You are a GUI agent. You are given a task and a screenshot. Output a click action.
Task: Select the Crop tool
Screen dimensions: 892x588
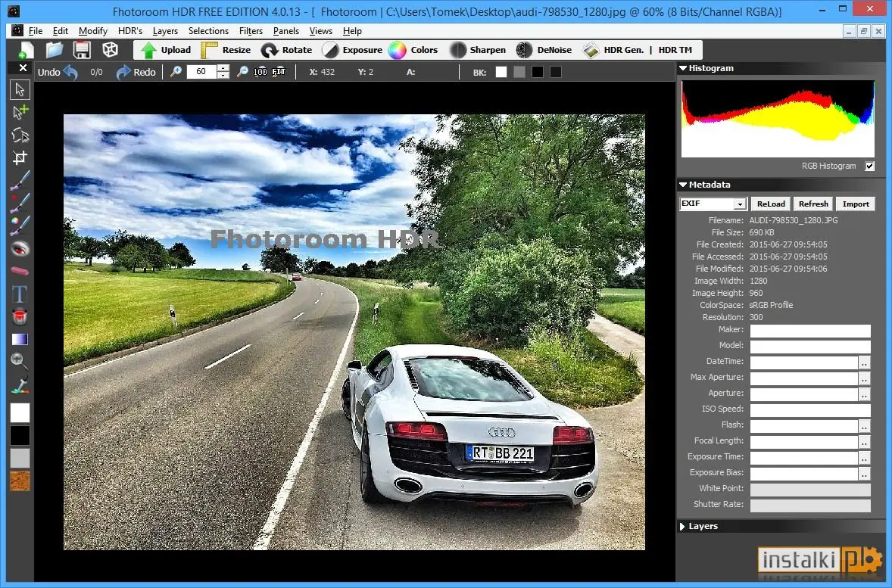click(20, 157)
